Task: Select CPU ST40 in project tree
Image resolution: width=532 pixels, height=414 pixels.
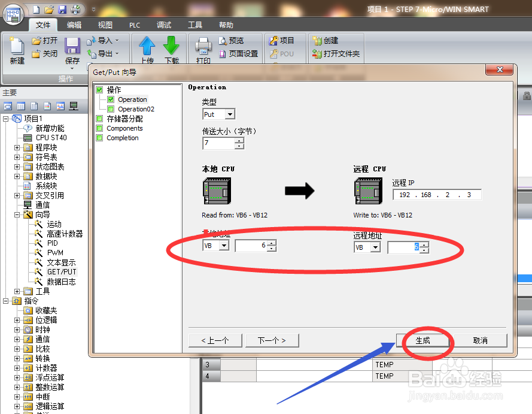Action: tap(51, 138)
